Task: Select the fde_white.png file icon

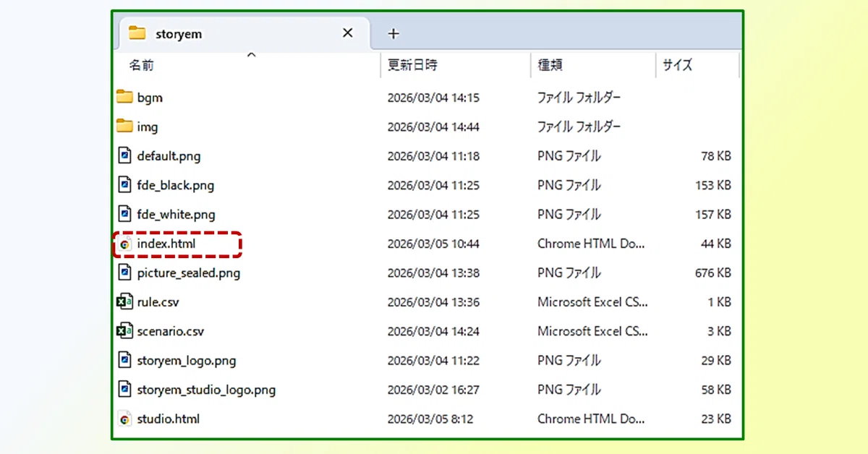Action: 124,214
